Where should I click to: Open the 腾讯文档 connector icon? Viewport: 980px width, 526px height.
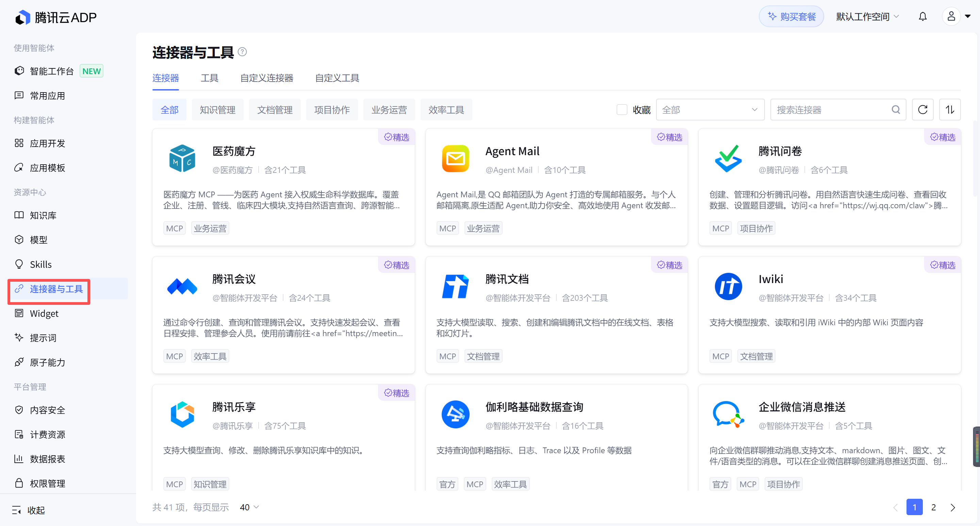(x=455, y=286)
